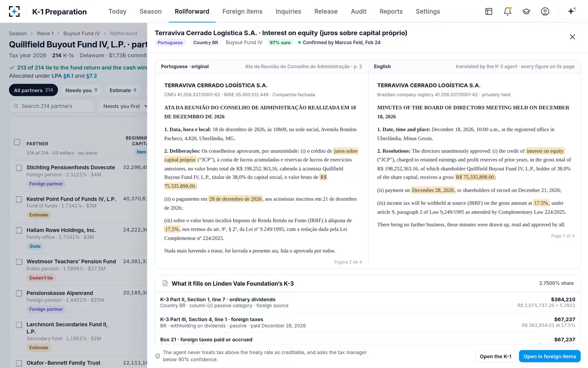
Task: Open the Settings tab
Action: 428,11
